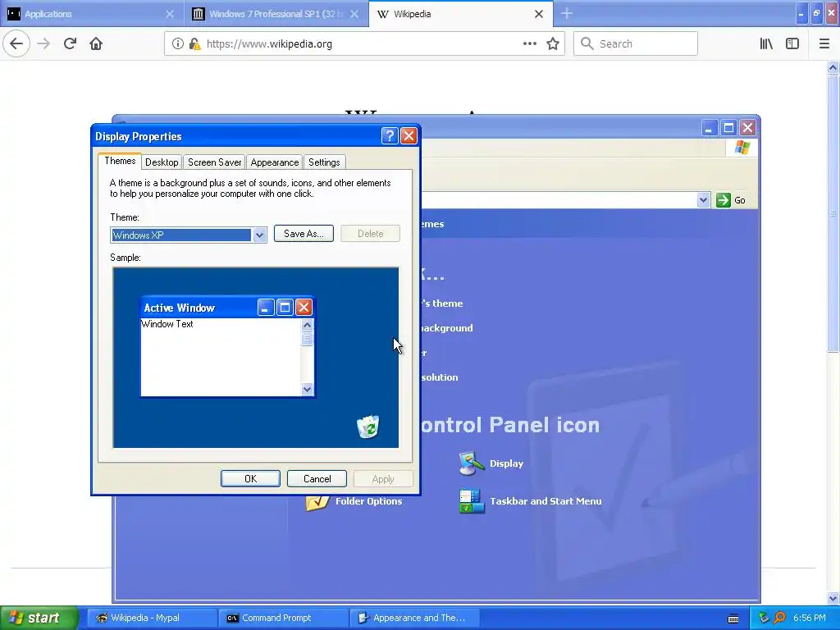Click the on-screen keyboard icon in taskbar

pos(733,619)
